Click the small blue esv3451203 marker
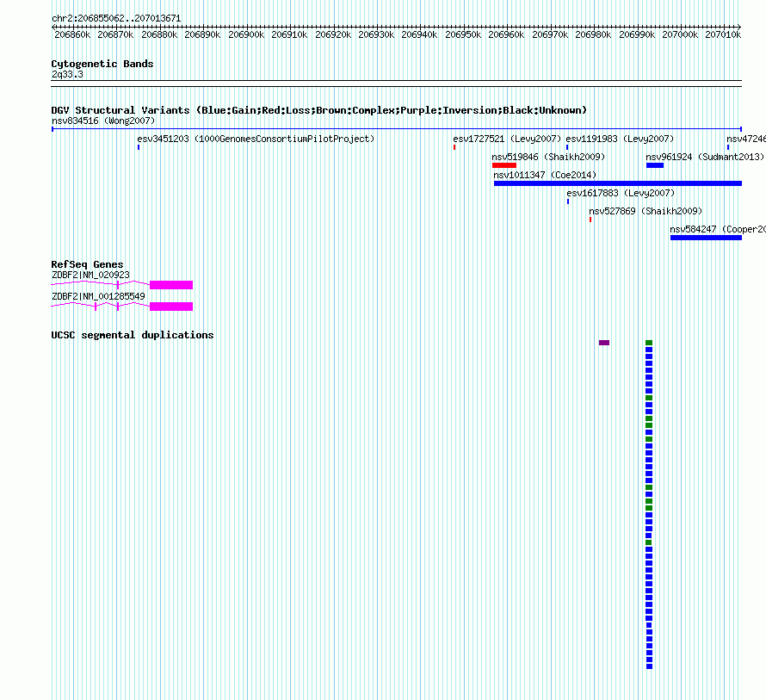Screen dimensions: 766x700 pos(139,147)
